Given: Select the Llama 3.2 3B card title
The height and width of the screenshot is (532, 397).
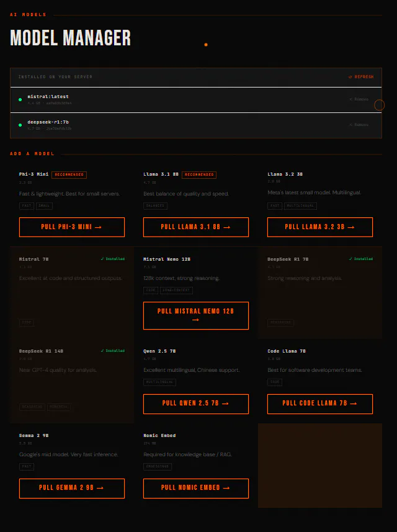Looking at the screenshot, I should pos(285,174).
